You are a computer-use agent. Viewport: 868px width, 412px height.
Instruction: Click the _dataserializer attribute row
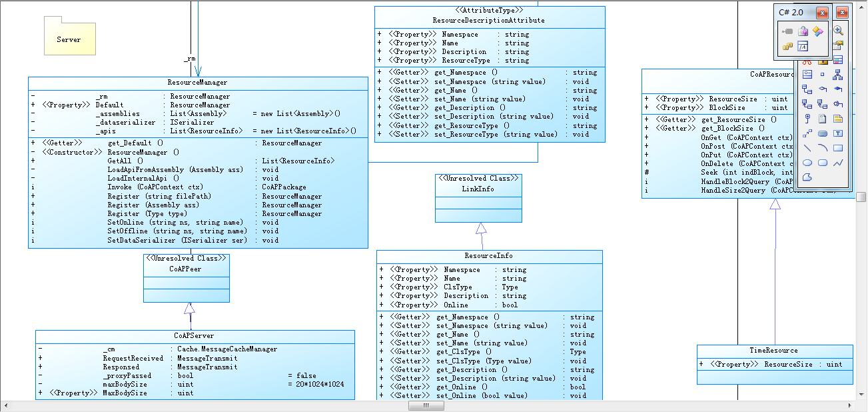click(x=198, y=123)
